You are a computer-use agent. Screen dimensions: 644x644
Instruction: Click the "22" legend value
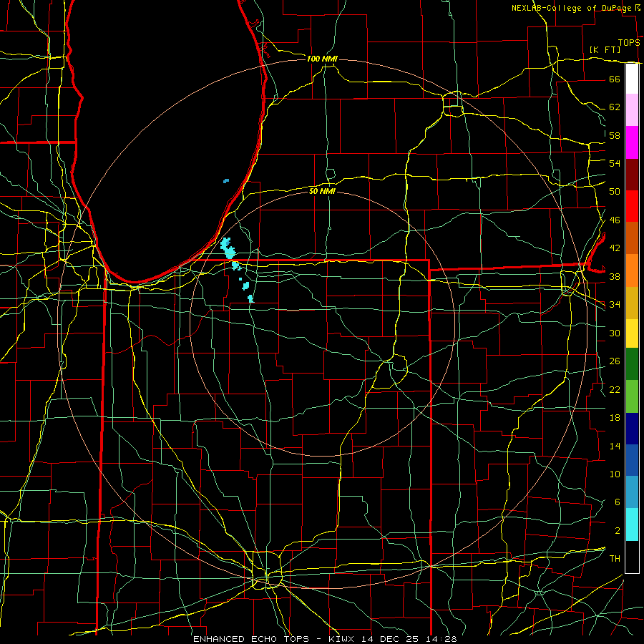(x=615, y=389)
